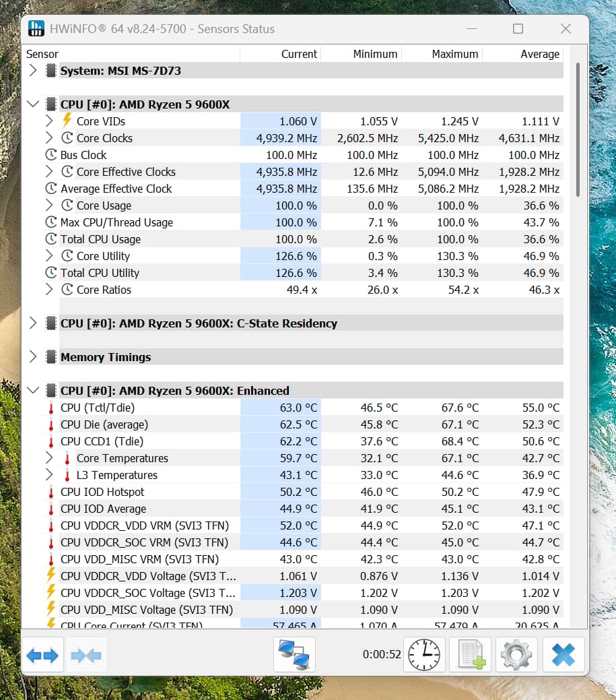Expand the C-State Residency group
616x700 pixels.
coord(32,323)
